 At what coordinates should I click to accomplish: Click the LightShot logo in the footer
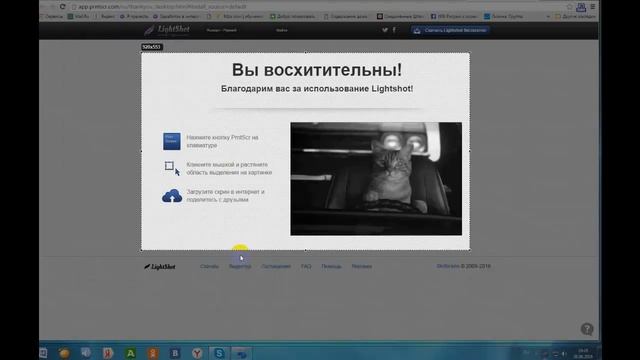[x=160, y=267]
